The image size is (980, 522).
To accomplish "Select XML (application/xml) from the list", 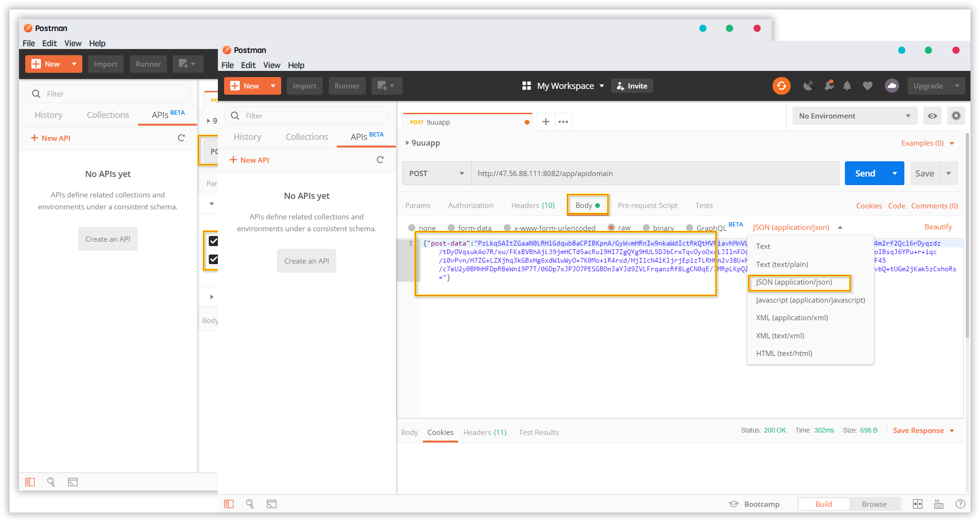I will tap(792, 318).
